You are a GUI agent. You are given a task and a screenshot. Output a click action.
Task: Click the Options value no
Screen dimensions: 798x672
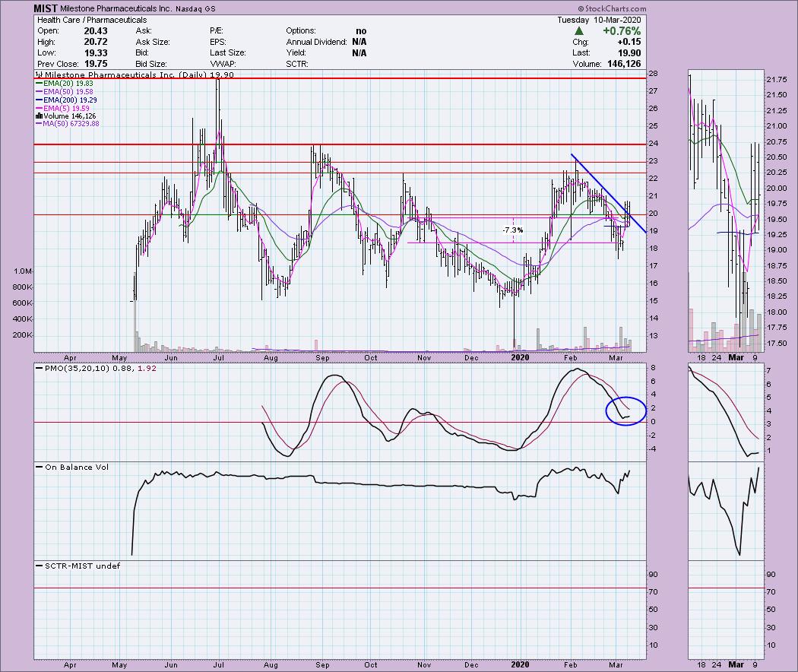[361, 31]
